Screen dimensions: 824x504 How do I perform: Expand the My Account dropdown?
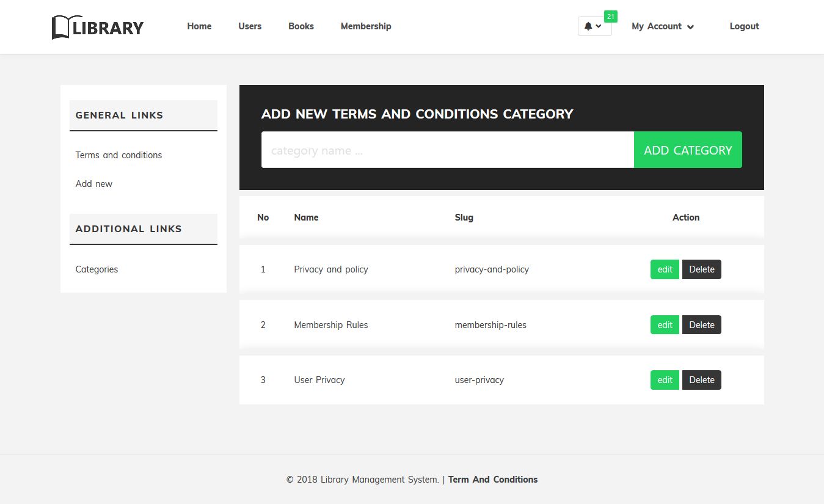pos(663,26)
